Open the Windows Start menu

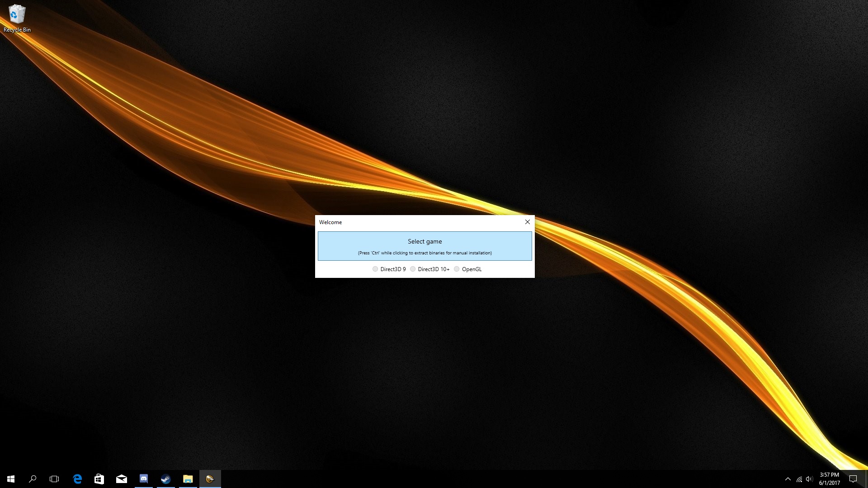11,479
